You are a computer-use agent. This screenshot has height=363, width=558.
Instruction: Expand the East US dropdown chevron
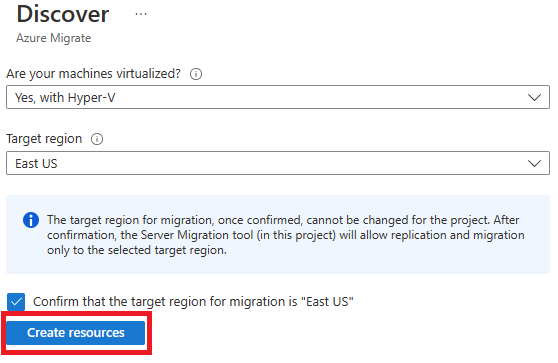(x=534, y=163)
